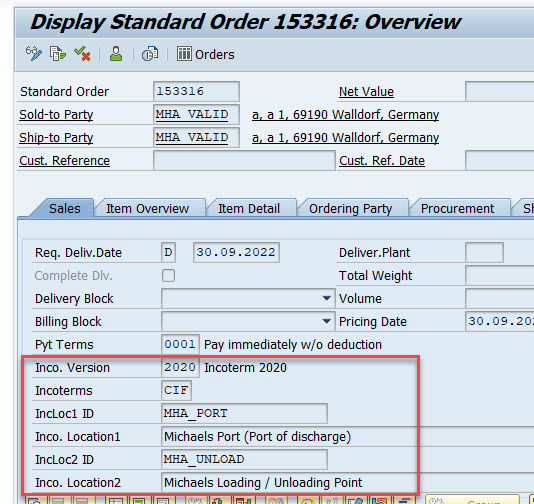The width and height of the screenshot is (534, 504).
Task: Click the Volume field
Action: tap(500, 298)
